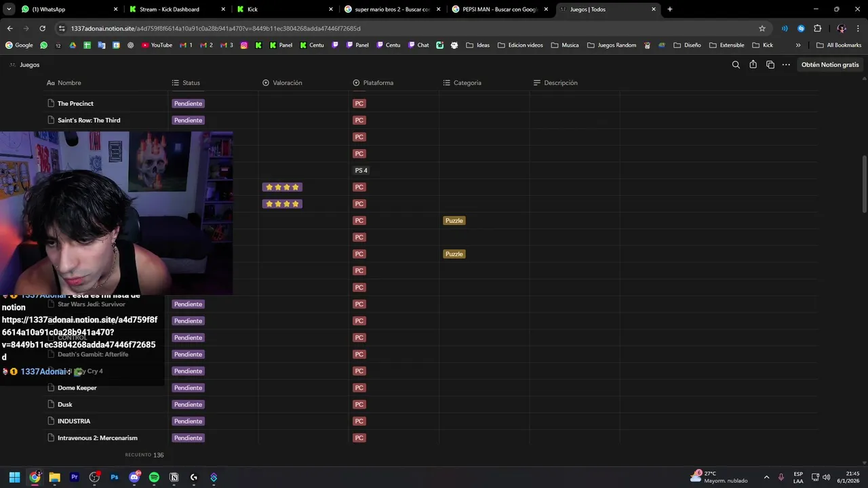Click the Valoración column header
The height and width of the screenshot is (488, 868).
click(x=282, y=83)
